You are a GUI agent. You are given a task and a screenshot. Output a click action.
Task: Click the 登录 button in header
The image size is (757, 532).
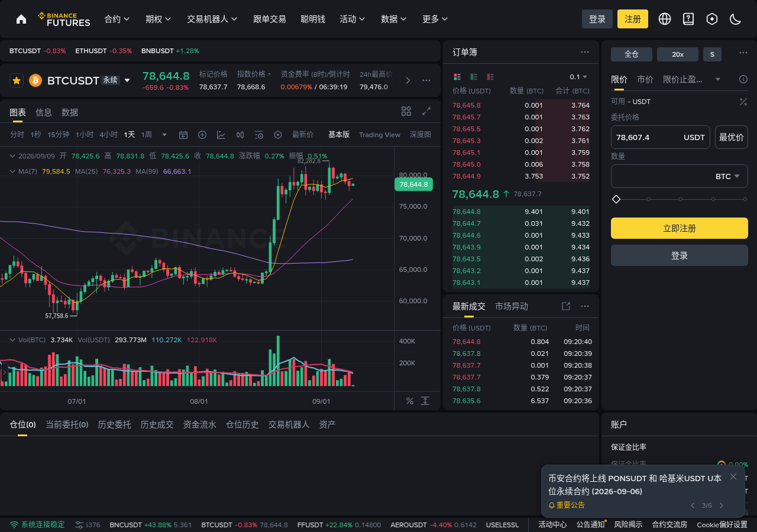[x=597, y=19]
